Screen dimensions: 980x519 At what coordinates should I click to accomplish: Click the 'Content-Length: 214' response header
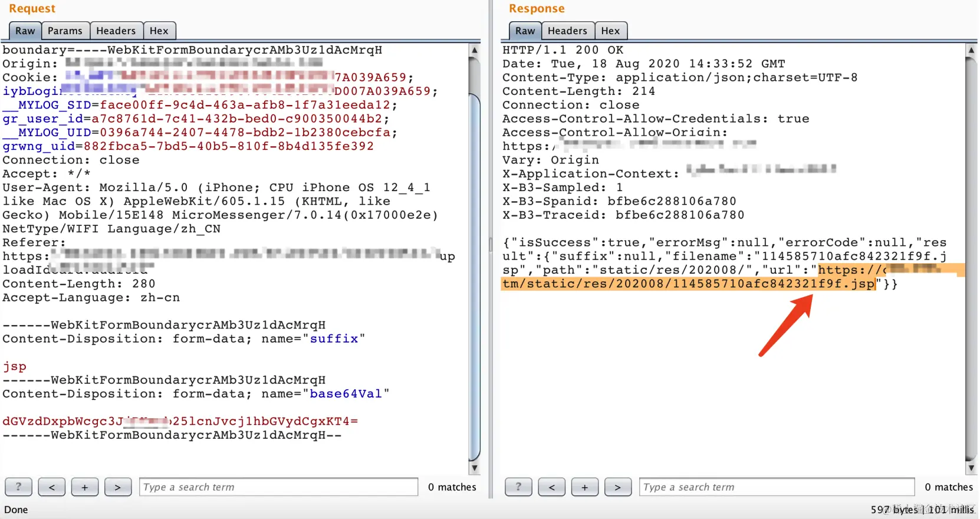[x=578, y=91]
